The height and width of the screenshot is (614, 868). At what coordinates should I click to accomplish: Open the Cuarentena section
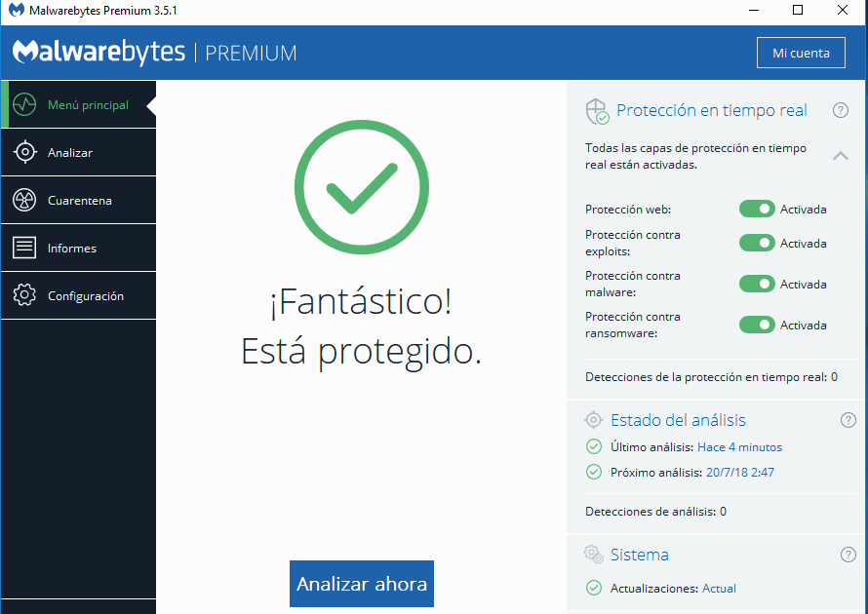pyautogui.click(x=79, y=200)
